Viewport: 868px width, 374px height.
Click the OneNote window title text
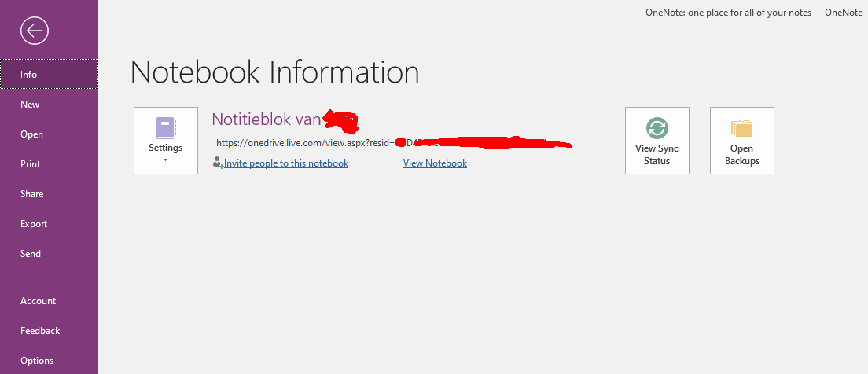(x=753, y=12)
